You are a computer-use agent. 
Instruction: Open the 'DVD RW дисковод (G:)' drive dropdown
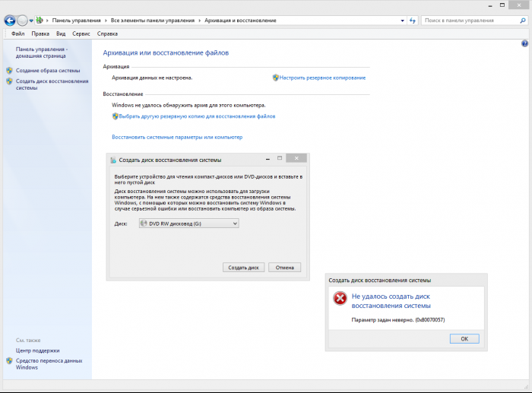tap(188, 223)
